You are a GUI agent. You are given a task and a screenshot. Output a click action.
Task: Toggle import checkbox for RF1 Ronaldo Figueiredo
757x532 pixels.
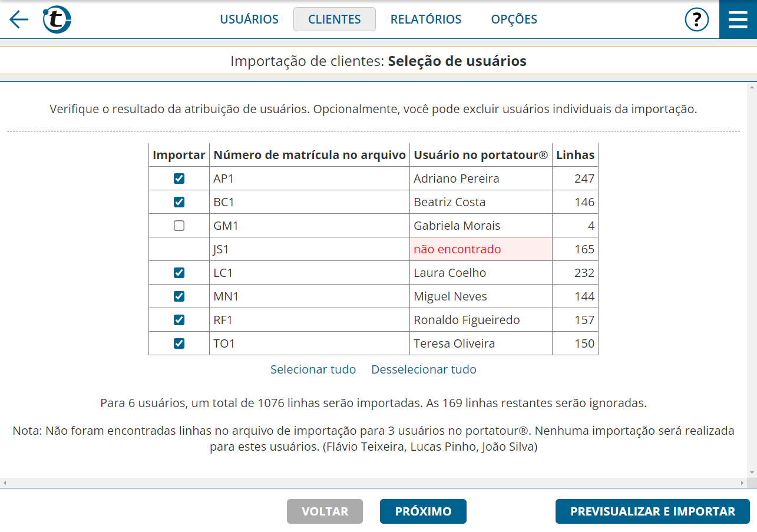(179, 320)
